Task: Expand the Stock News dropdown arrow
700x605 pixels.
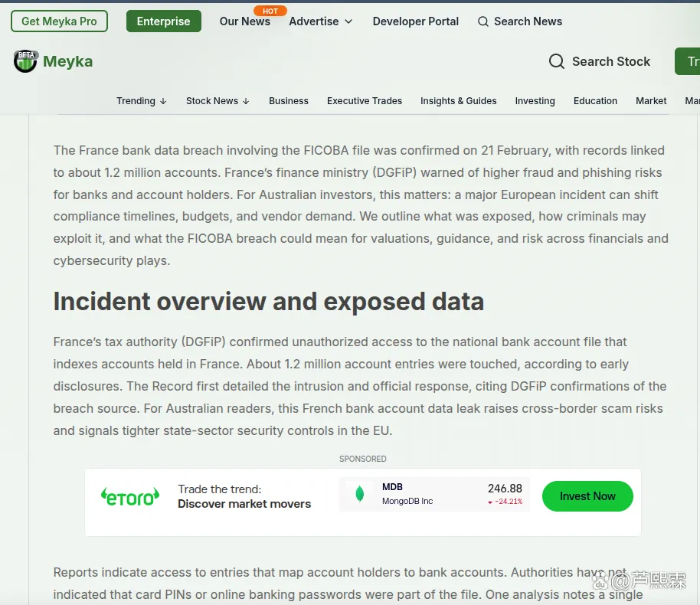Action: coord(246,101)
